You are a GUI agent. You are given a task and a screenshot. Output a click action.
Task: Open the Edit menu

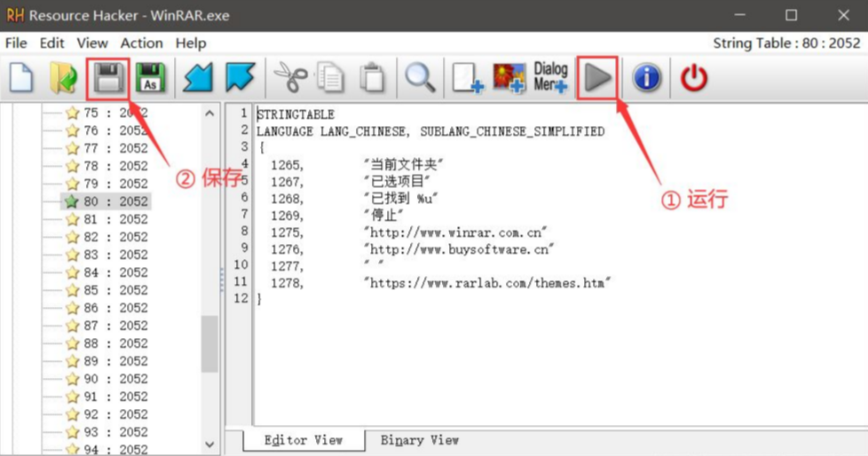(x=52, y=43)
